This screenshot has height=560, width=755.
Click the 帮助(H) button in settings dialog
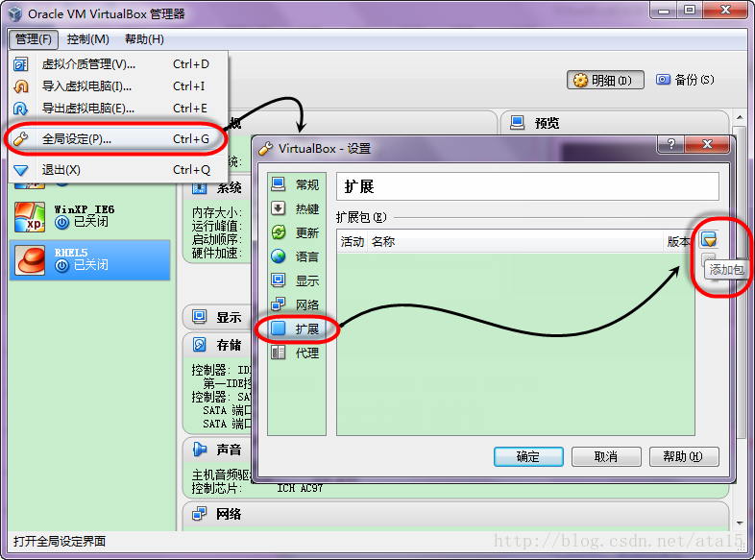(x=684, y=456)
